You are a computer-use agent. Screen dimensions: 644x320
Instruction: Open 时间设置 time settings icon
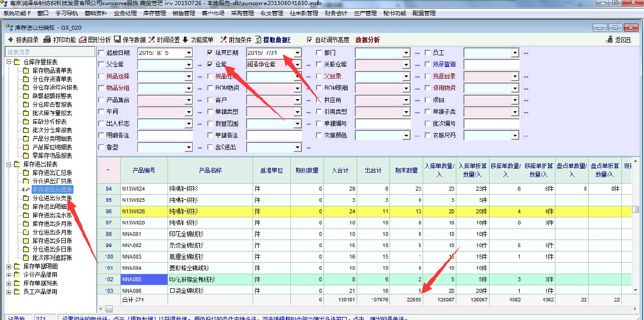(x=152, y=40)
